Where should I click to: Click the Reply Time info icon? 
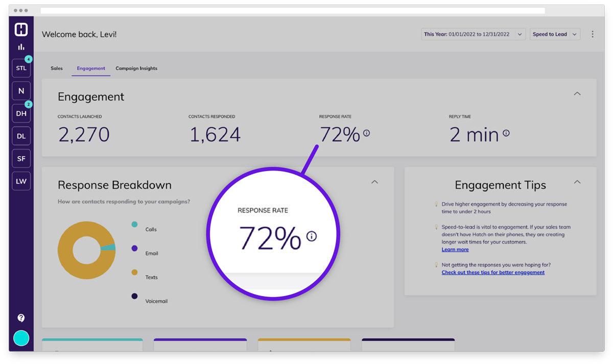point(506,133)
